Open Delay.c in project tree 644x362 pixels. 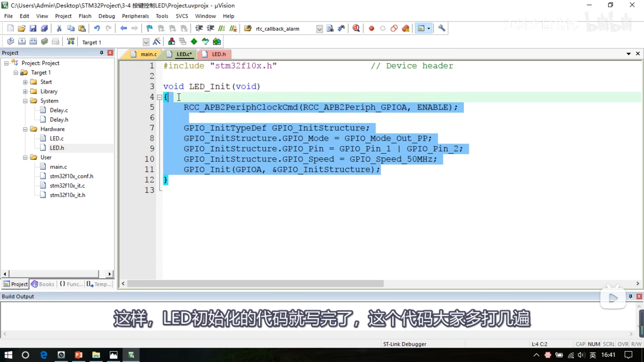(59, 110)
